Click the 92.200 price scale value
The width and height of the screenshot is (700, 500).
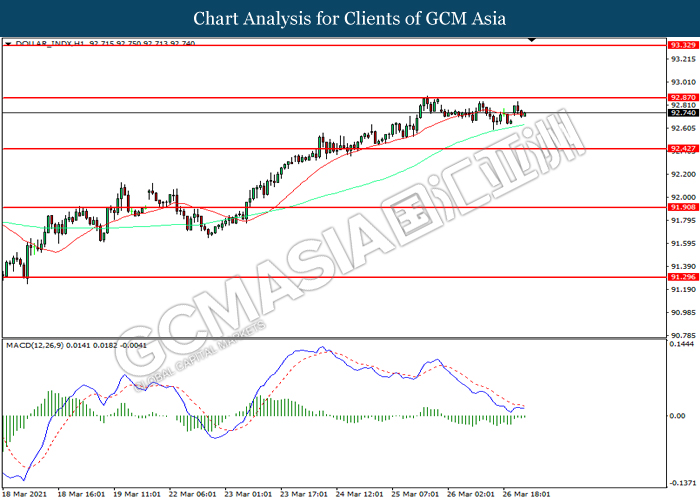click(x=683, y=174)
